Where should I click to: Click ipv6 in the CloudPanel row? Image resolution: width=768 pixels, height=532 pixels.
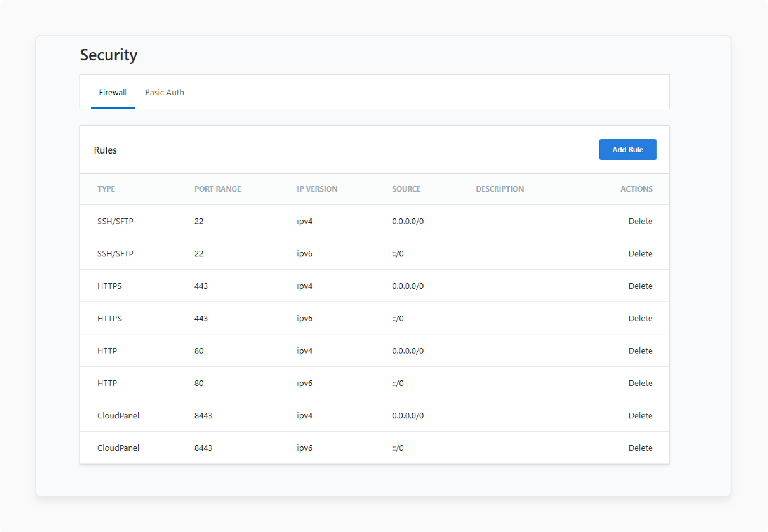[305, 448]
